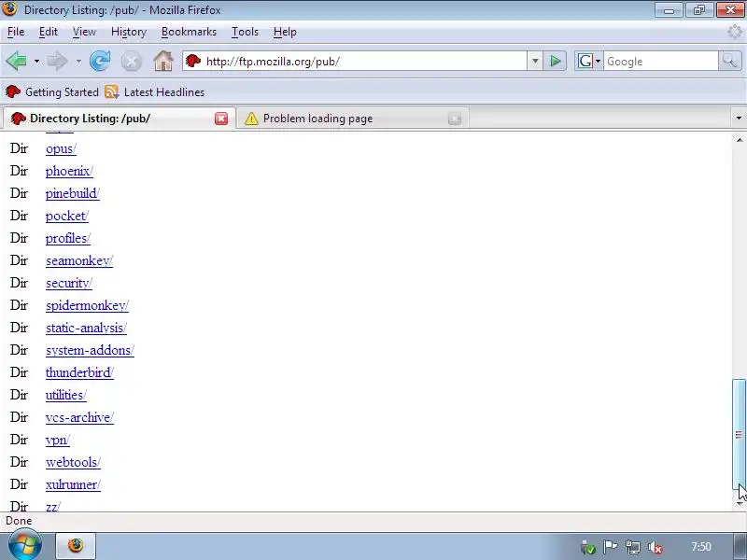Click the page scrollbar down arrow
Image resolution: width=747 pixels, height=560 pixels.
coord(739,503)
